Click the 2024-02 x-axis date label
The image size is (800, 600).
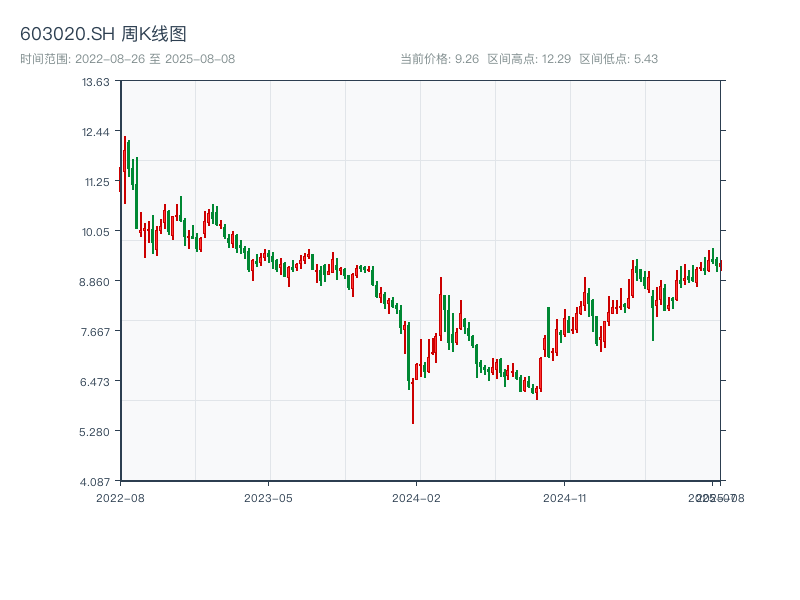[416, 497]
